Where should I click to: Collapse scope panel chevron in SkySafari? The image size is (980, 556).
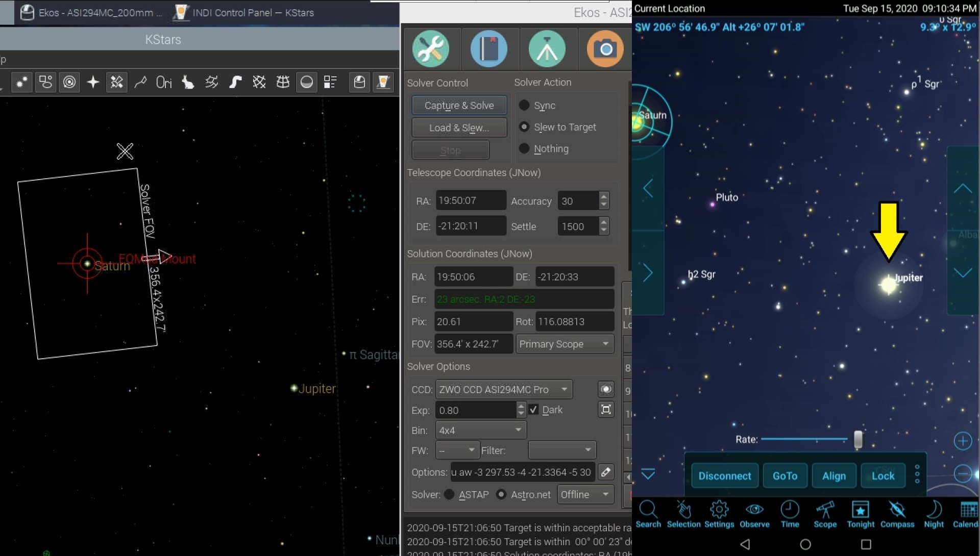point(648,474)
